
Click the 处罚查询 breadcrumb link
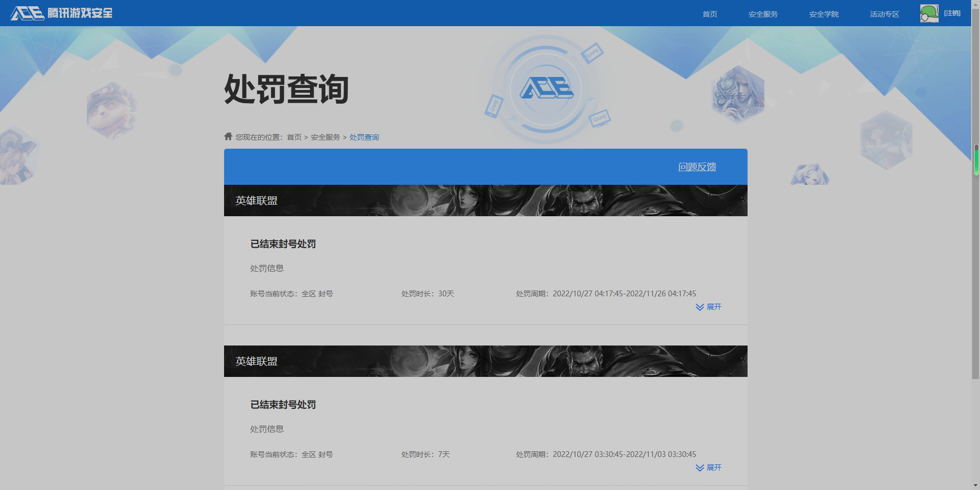364,137
